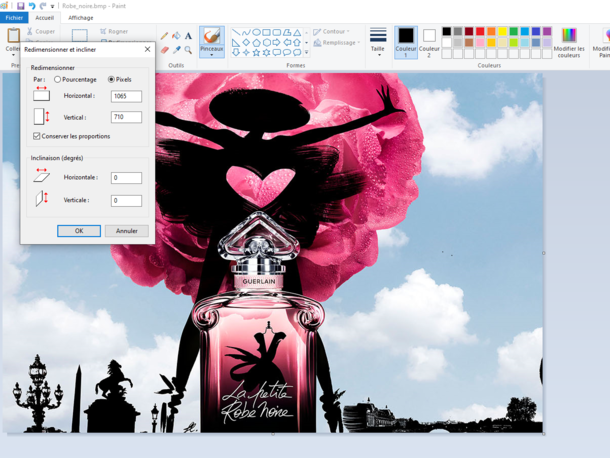Image resolution: width=610 pixels, height=458 pixels.
Task: Open the Pinceaux dropdown arrow
Action: [212, 55]
